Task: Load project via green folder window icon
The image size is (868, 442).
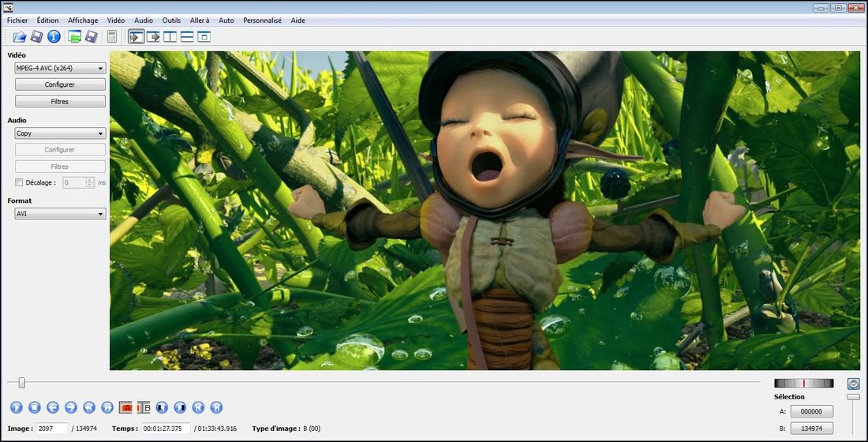Action: click(x=74, y=36)
